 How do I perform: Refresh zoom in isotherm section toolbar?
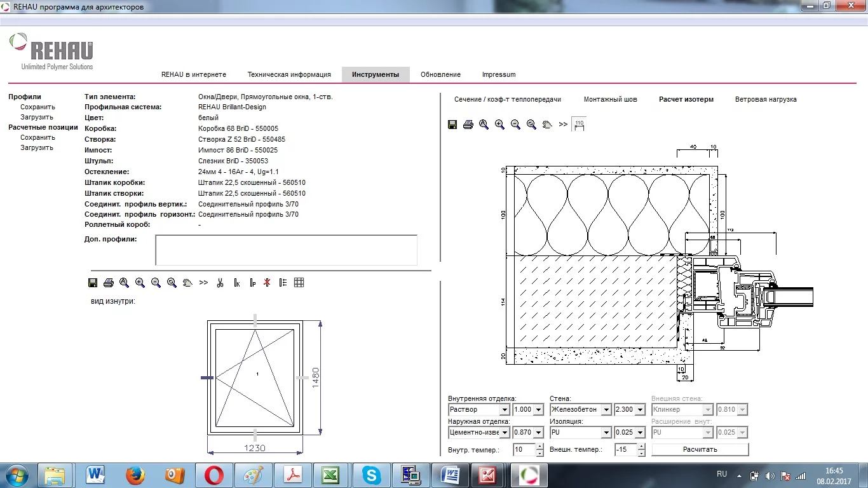click(x=531, y=125)
